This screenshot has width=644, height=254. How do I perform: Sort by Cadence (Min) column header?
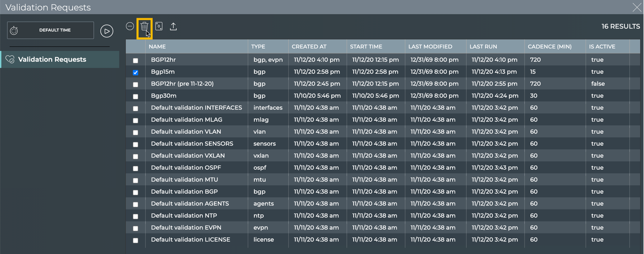(x=549, y=47)
